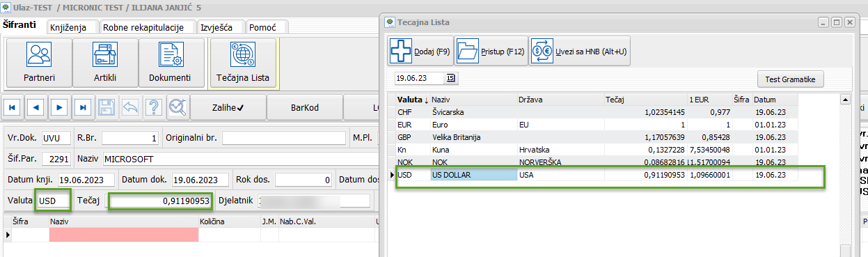Click Pristup (F12) folder button
The height and width of the screenshot is (257, 868).
point(491,52)
